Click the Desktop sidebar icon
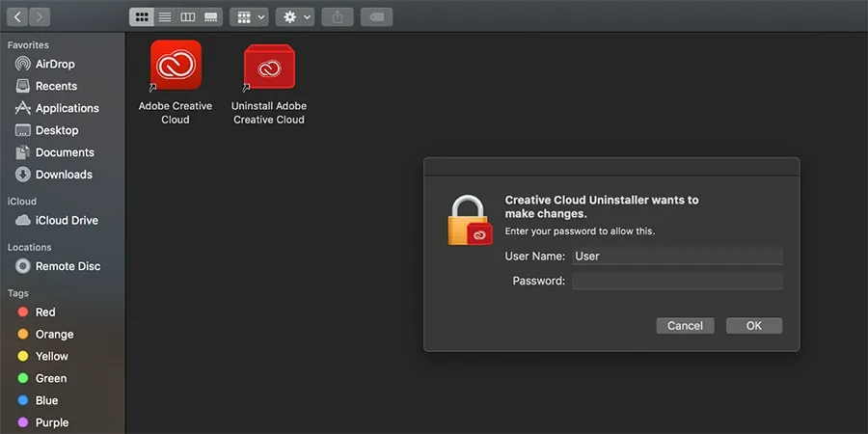Screen dimensions: 868x434 23,130
